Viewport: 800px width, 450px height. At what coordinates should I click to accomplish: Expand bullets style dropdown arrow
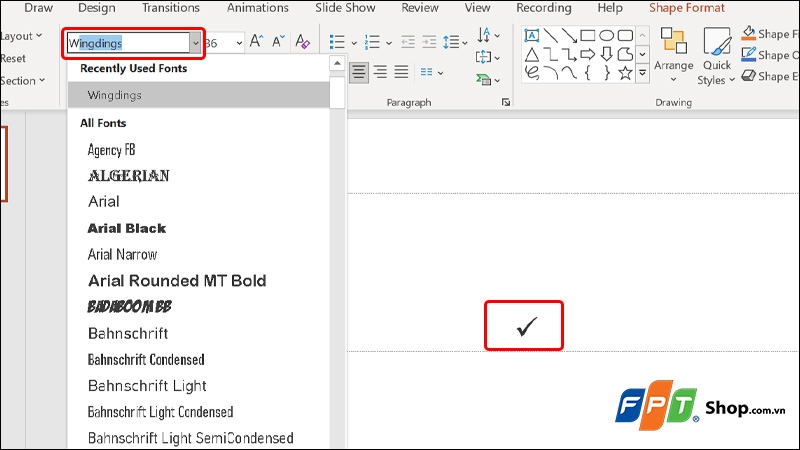tap(354, 43)
